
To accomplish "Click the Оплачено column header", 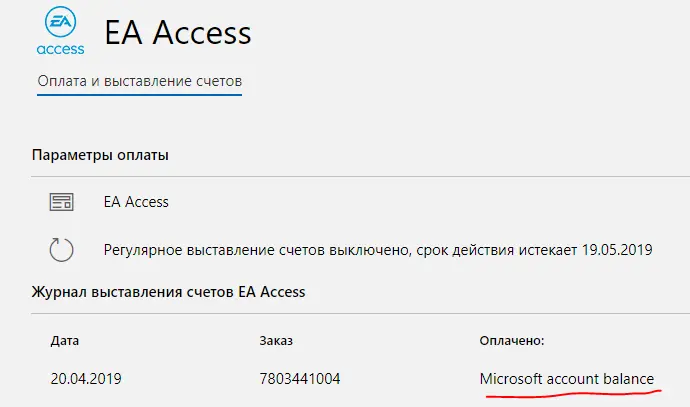I will [x=512, y=341].
